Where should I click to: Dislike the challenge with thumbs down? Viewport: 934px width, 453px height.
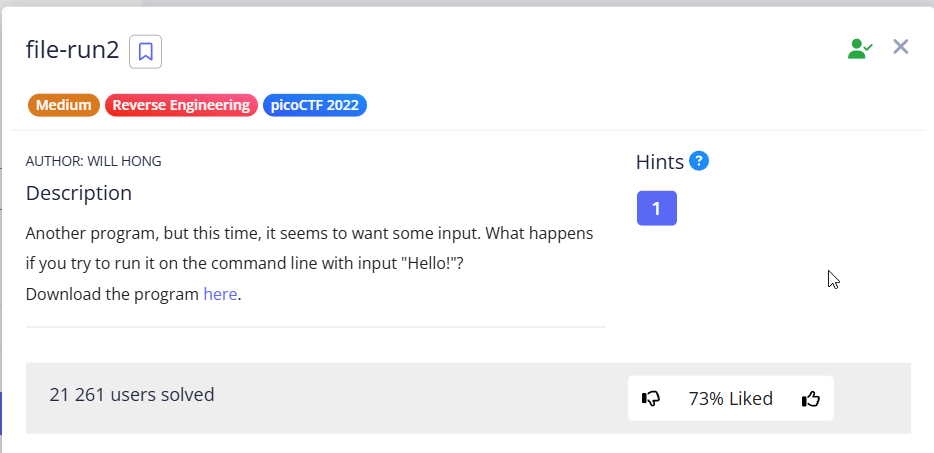651,399
